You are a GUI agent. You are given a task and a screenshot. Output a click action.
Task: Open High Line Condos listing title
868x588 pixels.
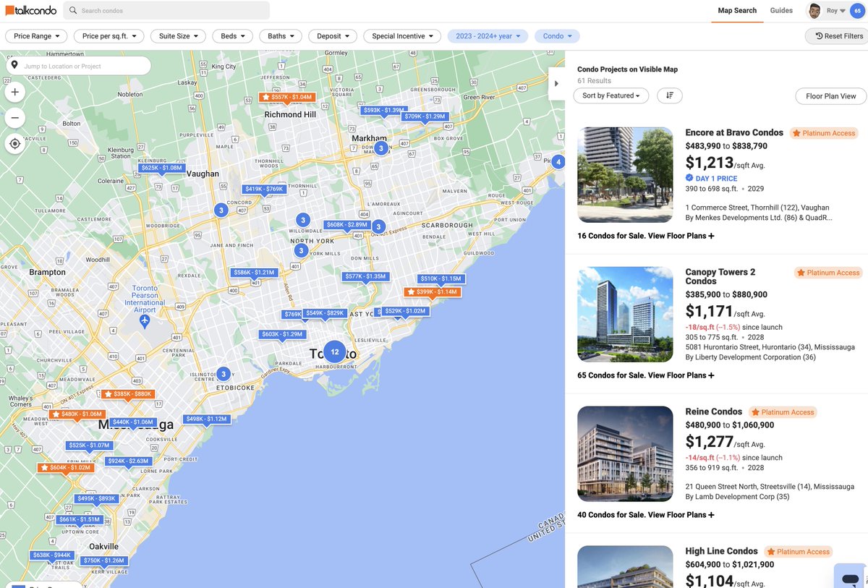[x=722, y=551]
